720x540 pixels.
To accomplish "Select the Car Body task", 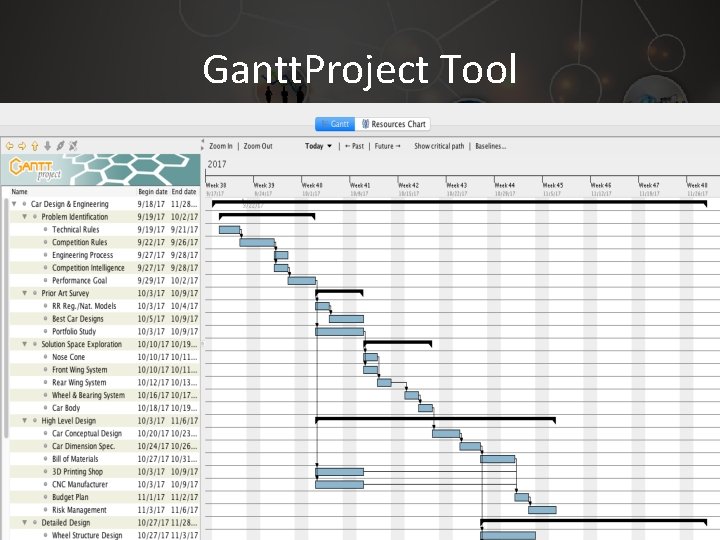I will tap(105, 408).
